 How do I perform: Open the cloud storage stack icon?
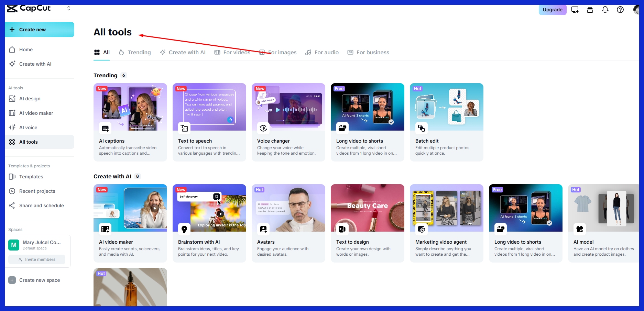click(590, 10)
